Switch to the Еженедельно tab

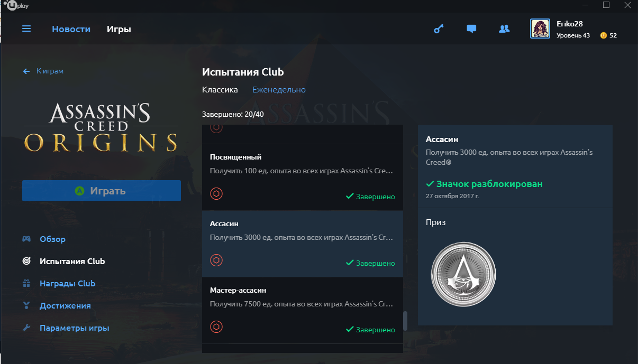(279, 90)
